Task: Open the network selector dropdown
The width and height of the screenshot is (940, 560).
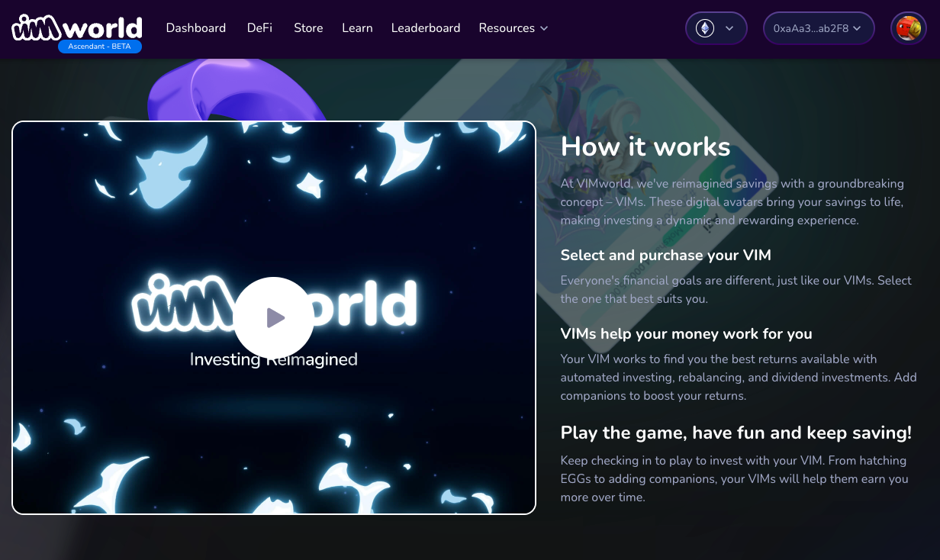Action: click(716, 27)
